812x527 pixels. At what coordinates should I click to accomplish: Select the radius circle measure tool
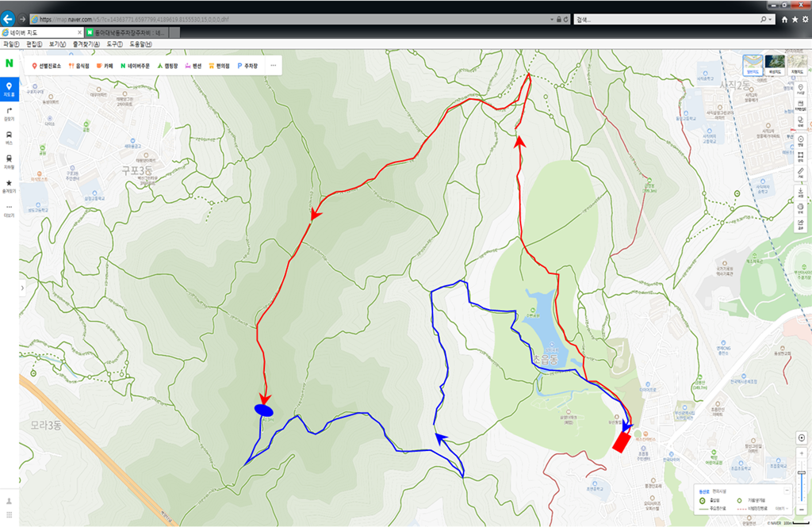point(801,141)
